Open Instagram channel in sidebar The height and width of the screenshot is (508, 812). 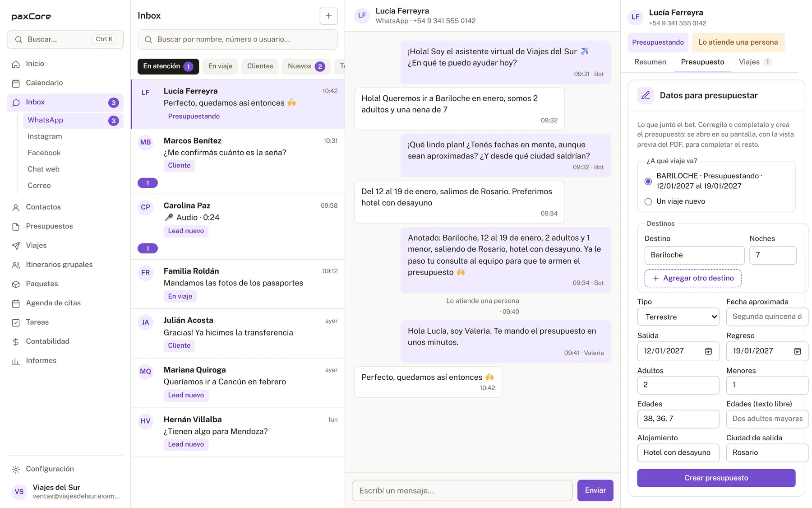tap(73, 136)
